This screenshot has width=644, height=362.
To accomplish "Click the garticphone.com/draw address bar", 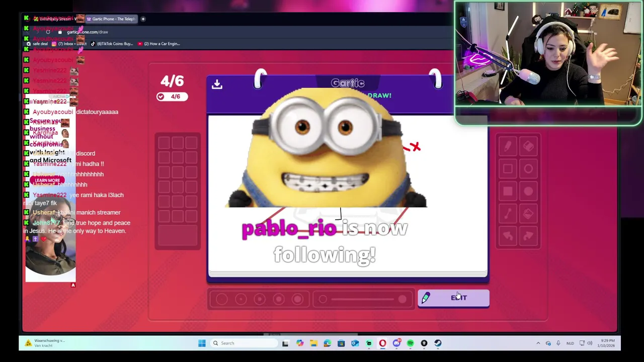I will click(x=88, y=32).
